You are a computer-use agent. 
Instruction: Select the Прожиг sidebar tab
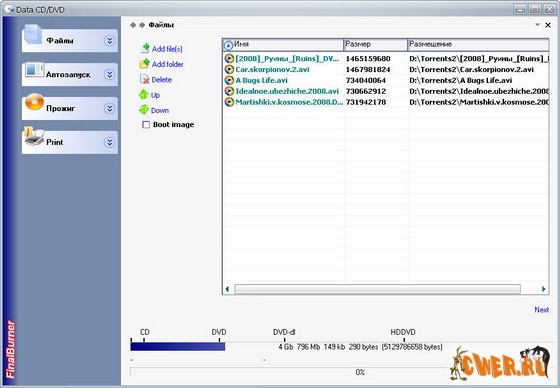tap(70, 108)
